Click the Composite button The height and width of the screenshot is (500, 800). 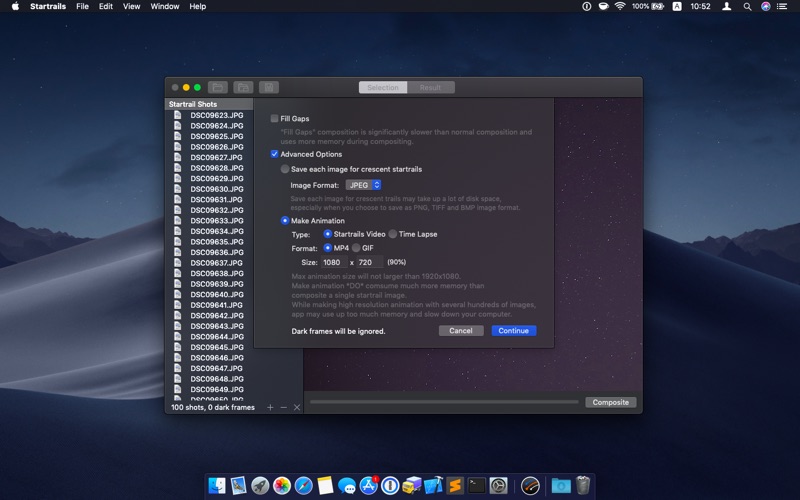pos(611,402)
